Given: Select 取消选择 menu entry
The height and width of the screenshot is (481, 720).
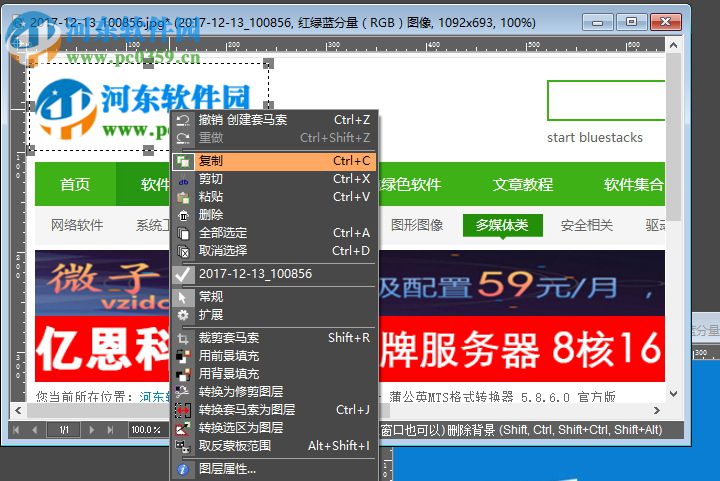Looking at the screenshot, I should click(274, 251).
